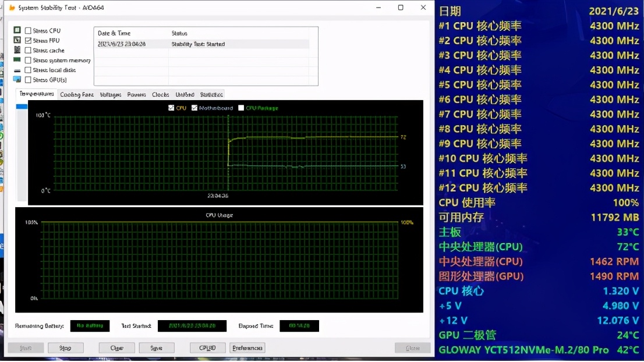Select the Stability Test Started log row
Viewport: 644px width, 362px height.
[x=202, y=44]
